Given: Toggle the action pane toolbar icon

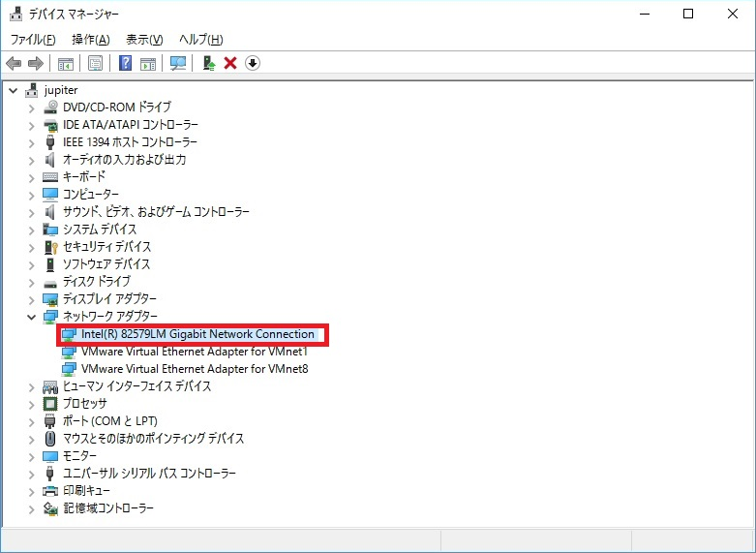Looking at the screenshot, I should pos(148,63).
